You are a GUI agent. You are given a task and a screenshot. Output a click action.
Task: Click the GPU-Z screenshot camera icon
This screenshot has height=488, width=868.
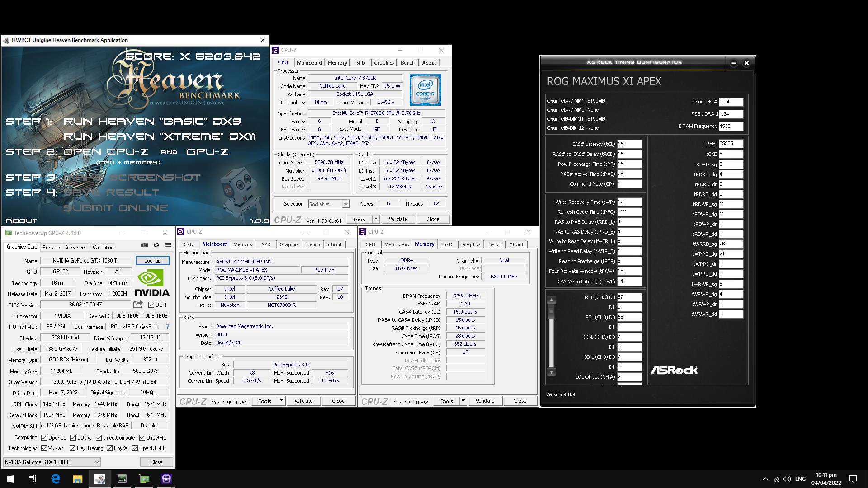[x=145, y=245]
